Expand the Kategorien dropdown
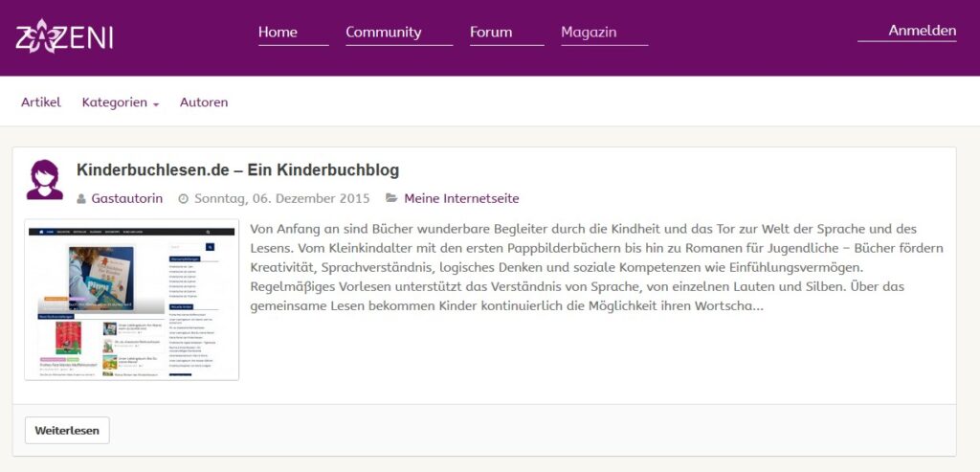The width and height of the screenshot is (980, 472). tap(120, 102)
